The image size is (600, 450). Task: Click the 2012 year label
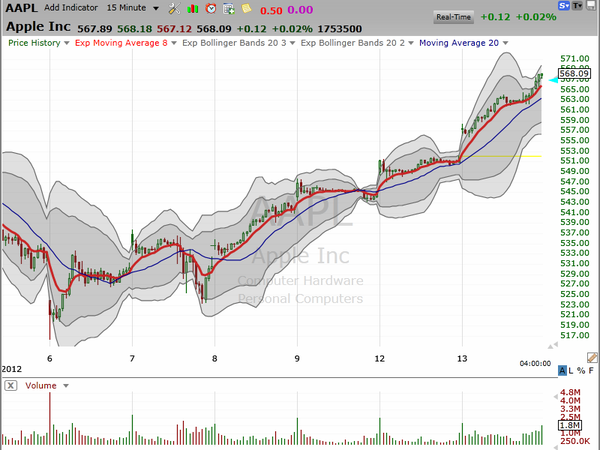[11, 369]
